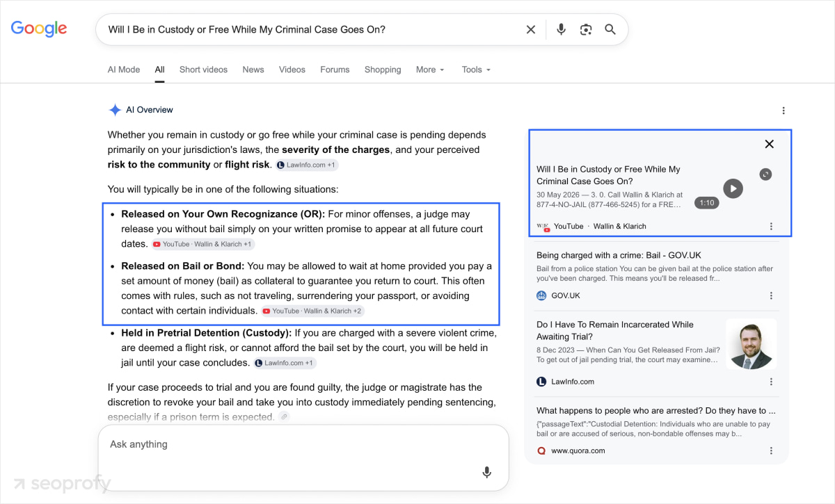Open Google Lens image search

coord(586,29)
